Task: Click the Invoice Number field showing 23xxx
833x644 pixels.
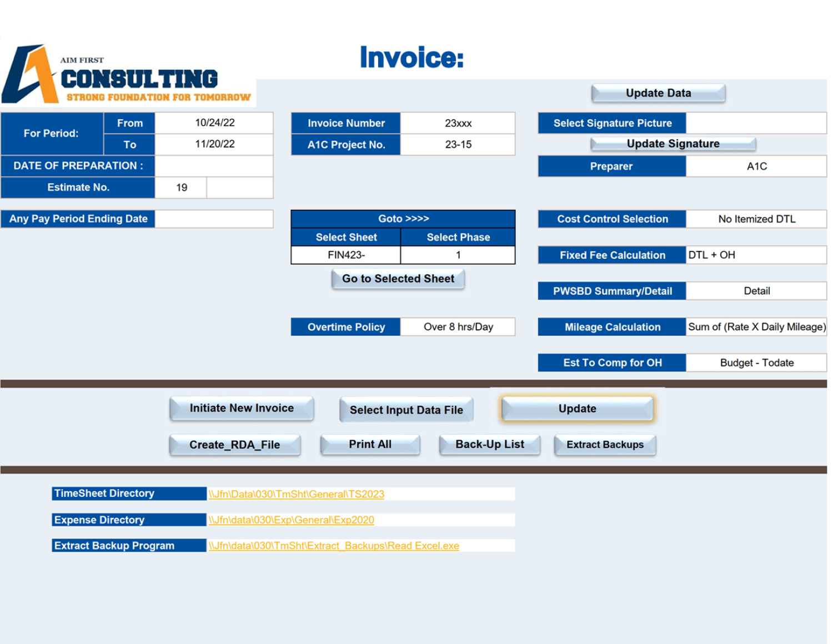Action: click(x=458, y=123)
